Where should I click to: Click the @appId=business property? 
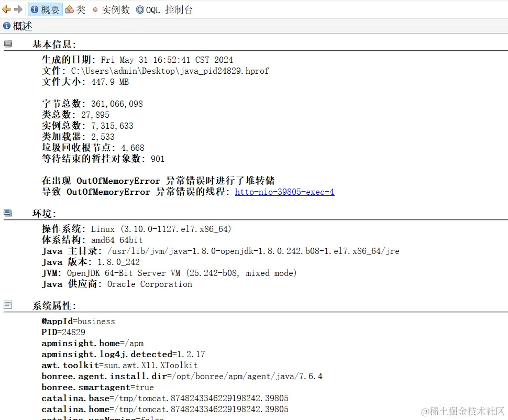click(79, 322)
